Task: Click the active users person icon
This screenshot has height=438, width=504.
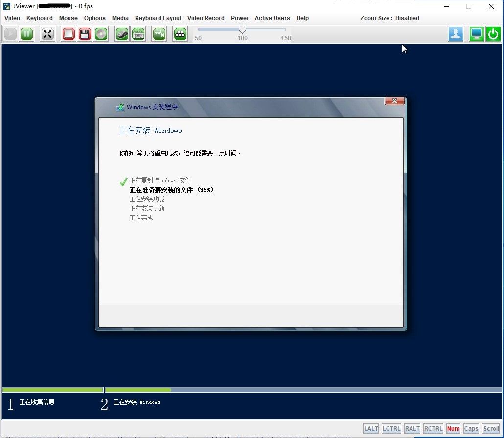Action: (x=456, y=34)
